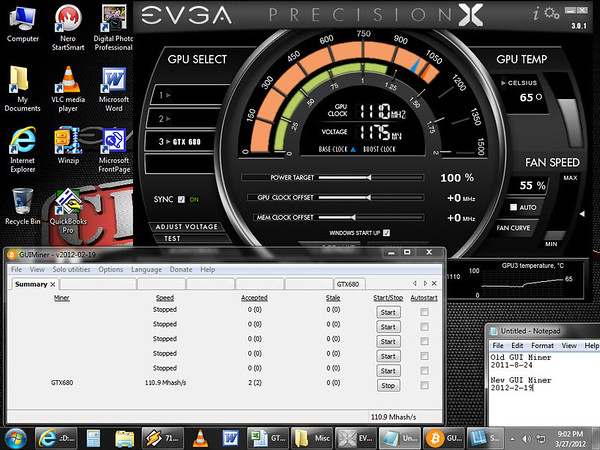Image resolution: width=600 pixels, height=450 pixels.
Task: Open Microsoft FrontPage desktop shortcut
Action: point(114,150)
